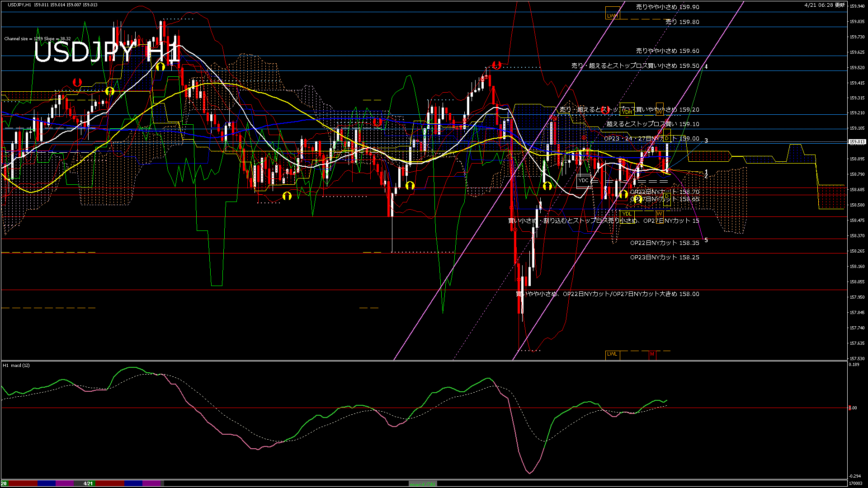
Task: Click the YDL yesterday-low label box
Action: click(627, 214)
